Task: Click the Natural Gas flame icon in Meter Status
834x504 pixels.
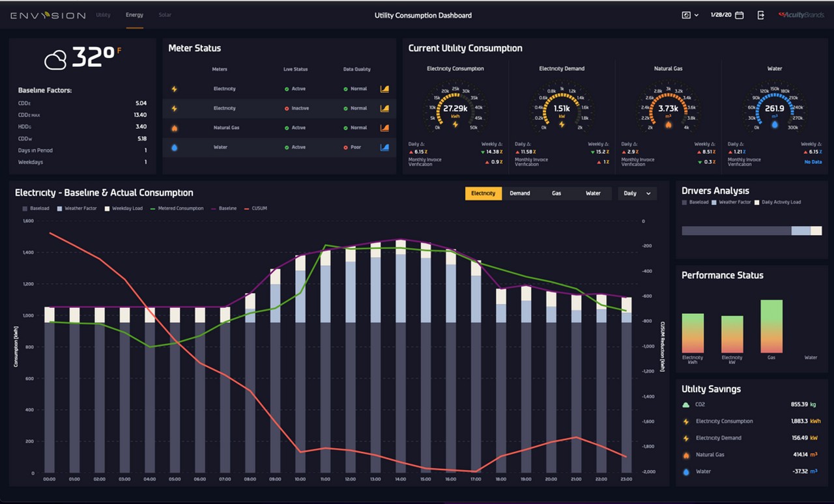Action: pyautogui.click(x=174, y=128)
